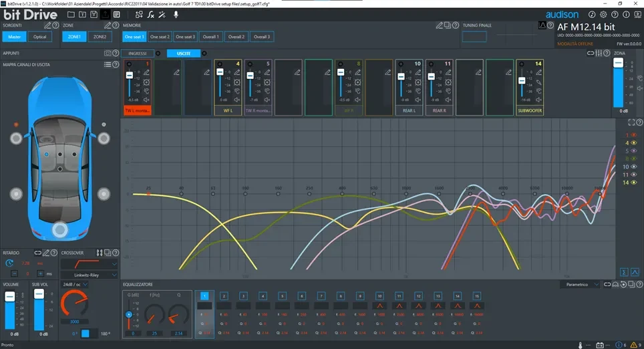The height and width of the screenshot is (349, 644).
Task: Switch to the INGRESSI tab
Action: pos(137,53)
